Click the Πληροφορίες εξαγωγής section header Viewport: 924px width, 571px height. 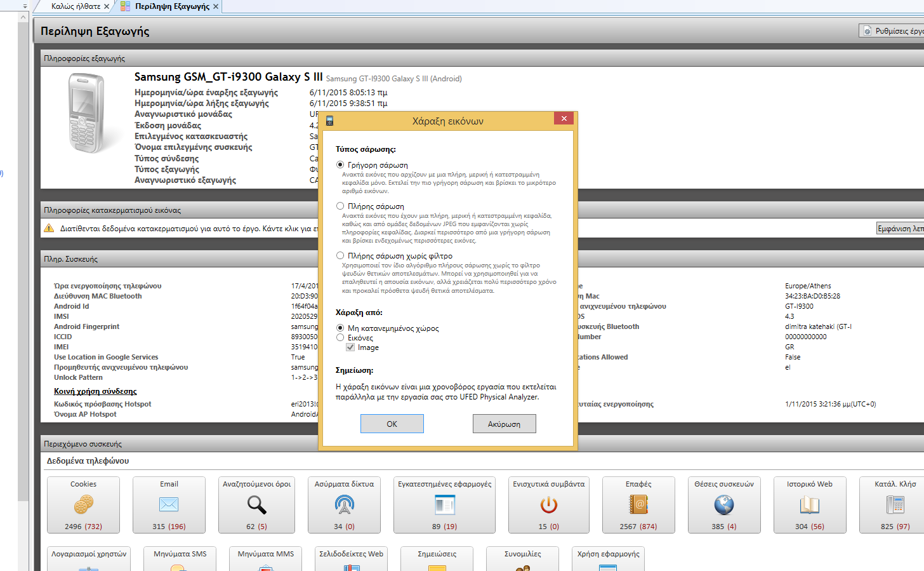pyautogui.click(x=482, y=58)
